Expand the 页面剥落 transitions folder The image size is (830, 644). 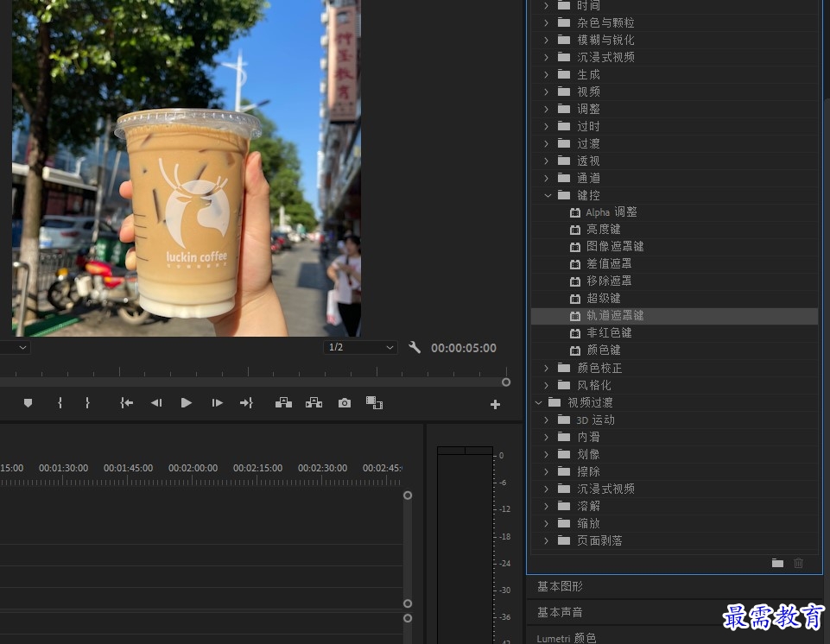[x=546, y=540]
